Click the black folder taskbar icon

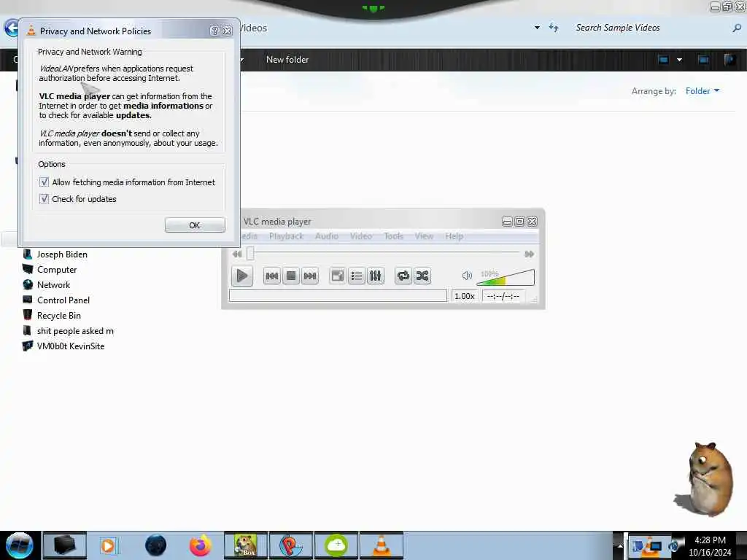65,545
